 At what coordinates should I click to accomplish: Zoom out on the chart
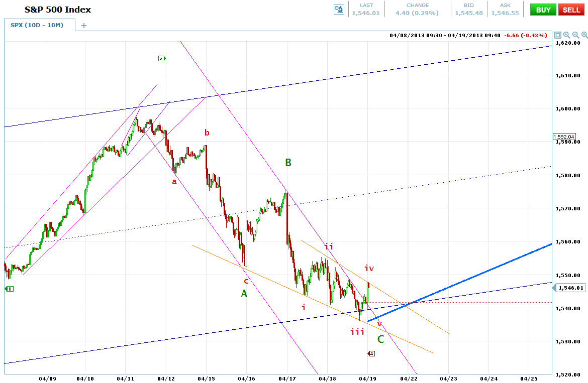point(575,35)
